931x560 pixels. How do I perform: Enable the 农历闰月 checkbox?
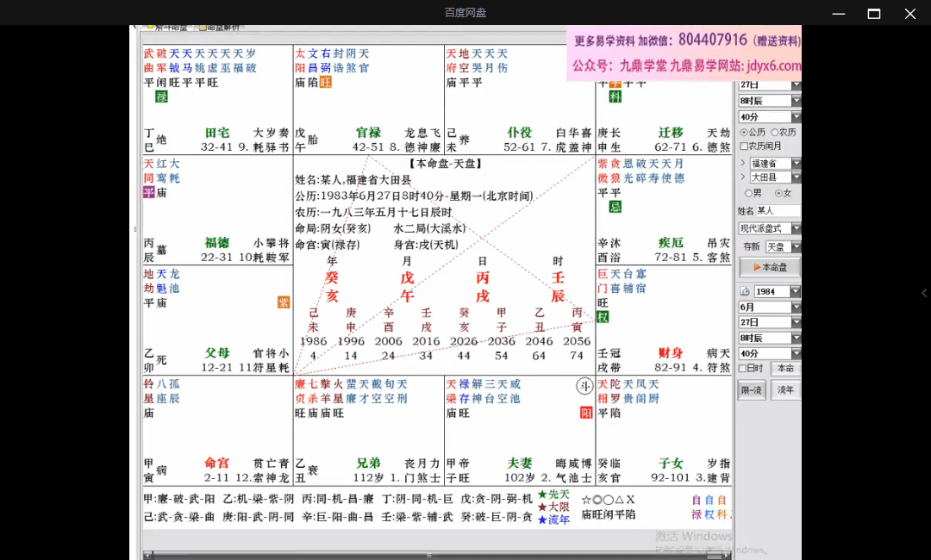coord(744,146)
